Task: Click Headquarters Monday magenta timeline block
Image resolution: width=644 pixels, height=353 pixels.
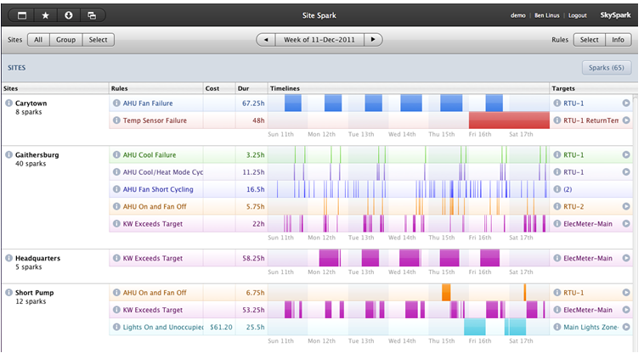Action: 329,258
